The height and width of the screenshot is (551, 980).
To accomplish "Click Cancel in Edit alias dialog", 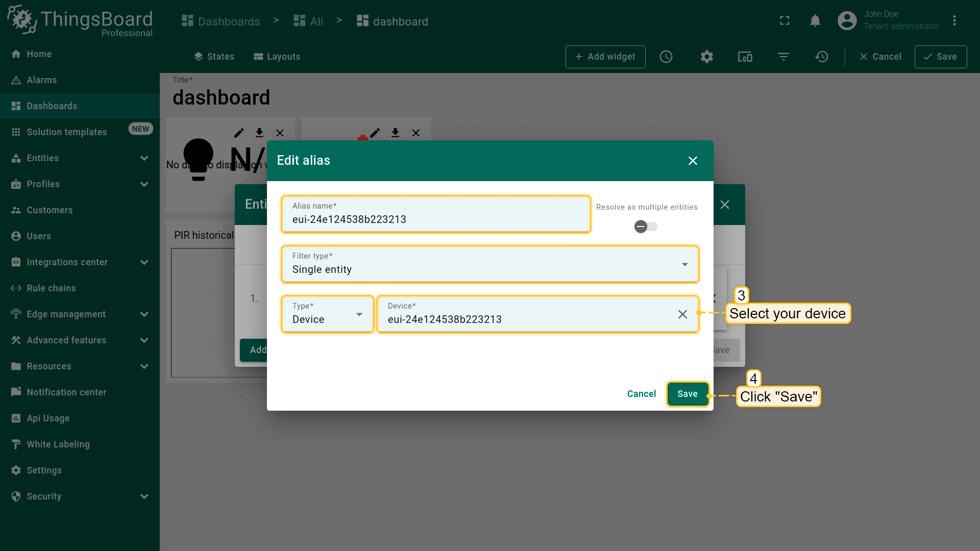I will click(x=641, y=394).
